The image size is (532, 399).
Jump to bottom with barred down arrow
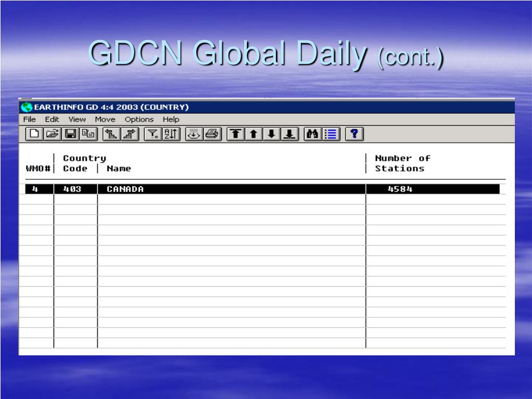point(289,134)
